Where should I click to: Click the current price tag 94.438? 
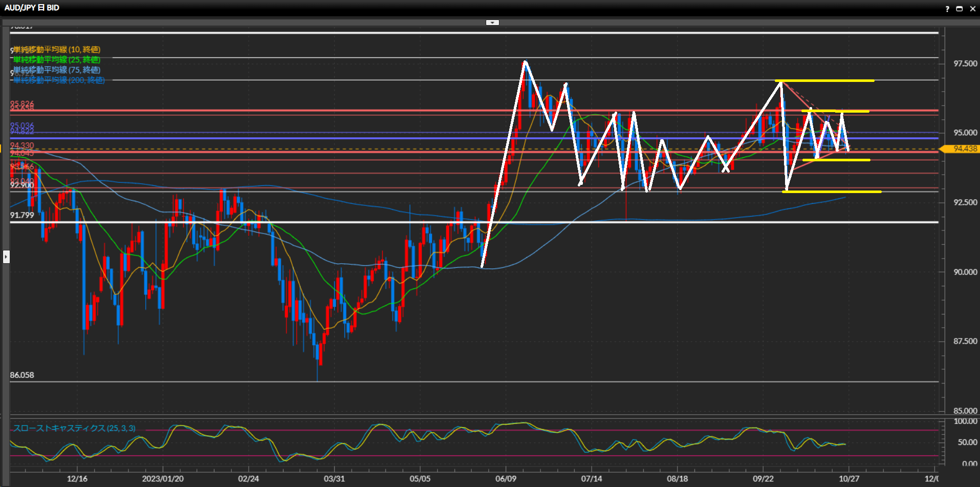(964, 149)
